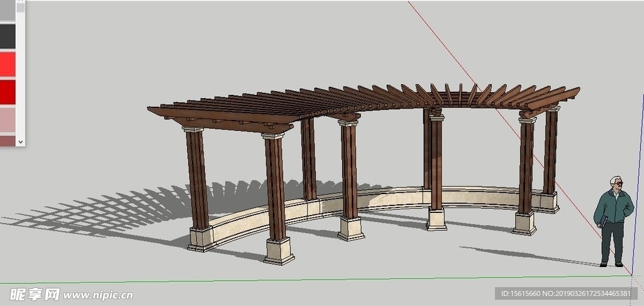This screenshot has width=644, height=306.
Task: Choose the bright red color swatch
Action: point(8,64)
